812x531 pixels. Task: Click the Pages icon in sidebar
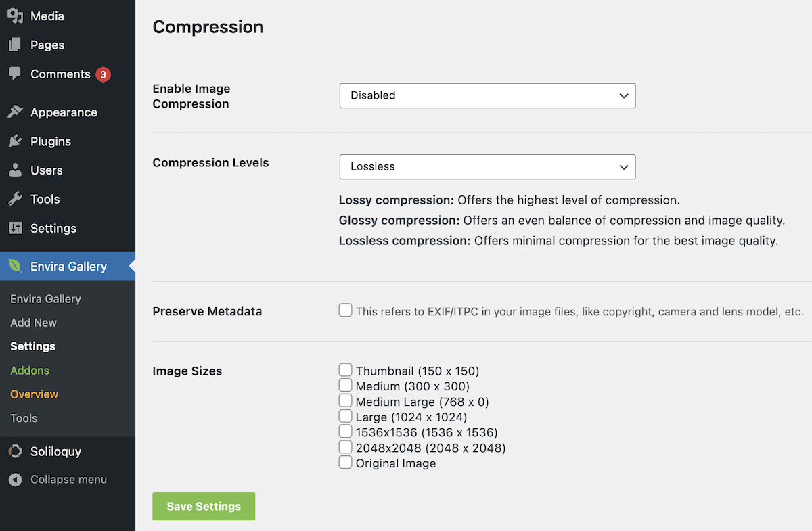pyautogui.click(x=15, y=45)
